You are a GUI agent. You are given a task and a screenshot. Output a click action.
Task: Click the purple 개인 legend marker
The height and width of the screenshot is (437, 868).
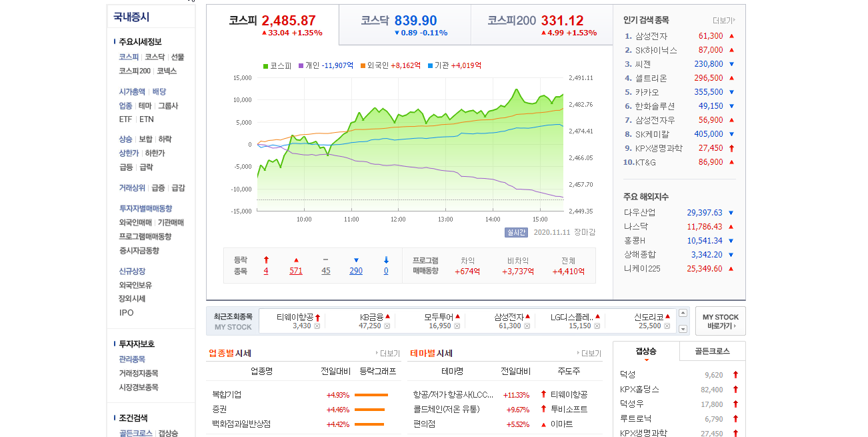pyautogui.click(x=301, y=65)
